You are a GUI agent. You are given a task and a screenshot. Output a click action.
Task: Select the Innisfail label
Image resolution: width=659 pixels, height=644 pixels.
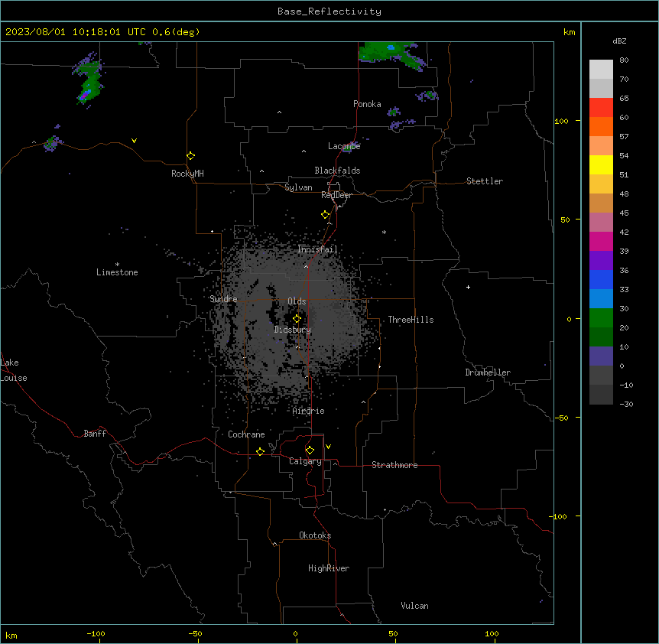point(318,249)
